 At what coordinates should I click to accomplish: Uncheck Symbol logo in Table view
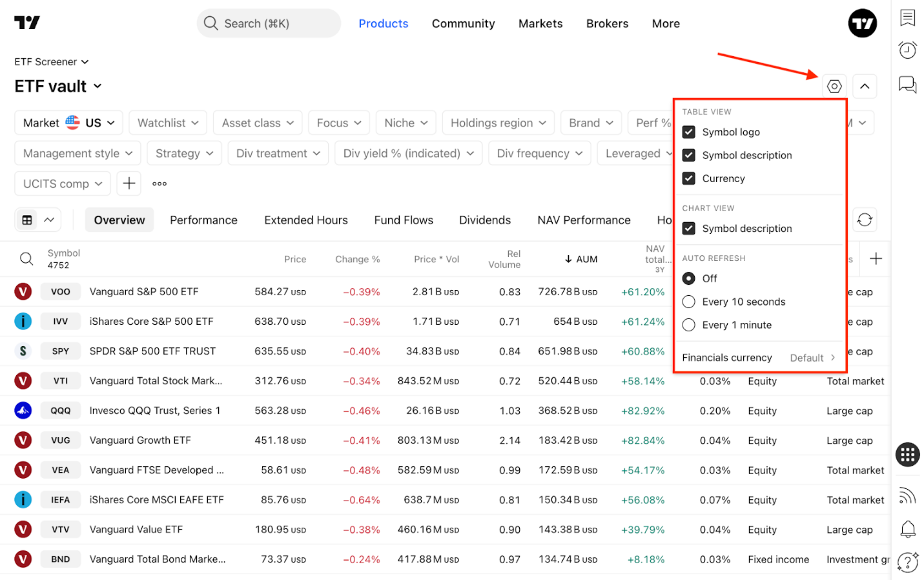tap(689, 132)
